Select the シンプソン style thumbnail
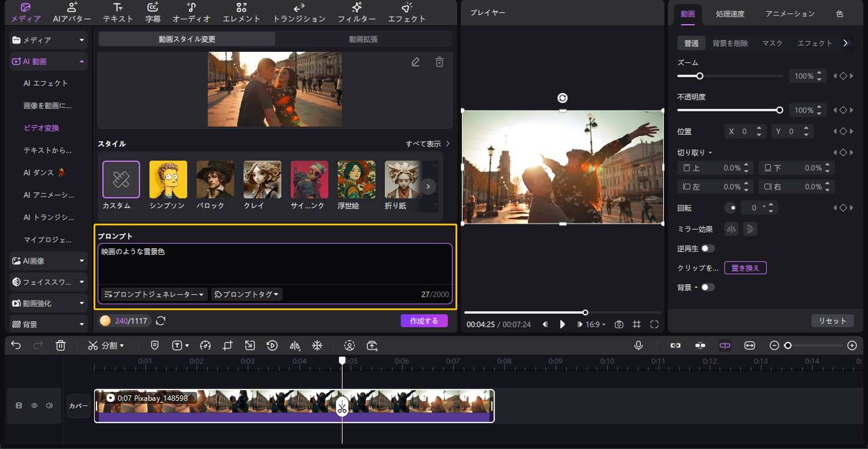The height and width of the screenshot is (449, 868). point(168,179)
